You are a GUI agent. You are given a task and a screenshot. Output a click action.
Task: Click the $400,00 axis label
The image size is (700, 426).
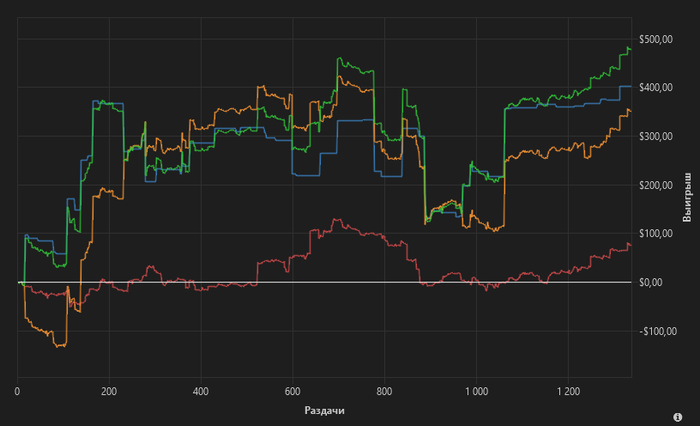coord(656,88)
